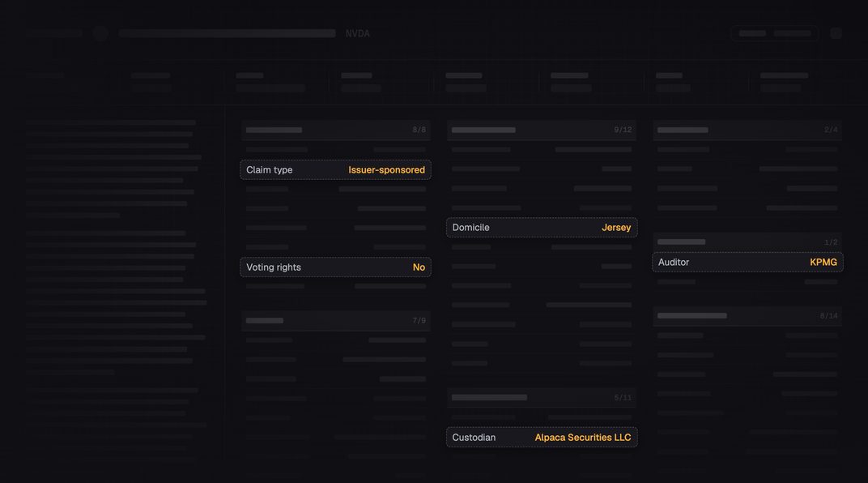The width and height of the screenshot is (868, 483).
Task: Click the 5/11 section count
Action: coord(623,398)
